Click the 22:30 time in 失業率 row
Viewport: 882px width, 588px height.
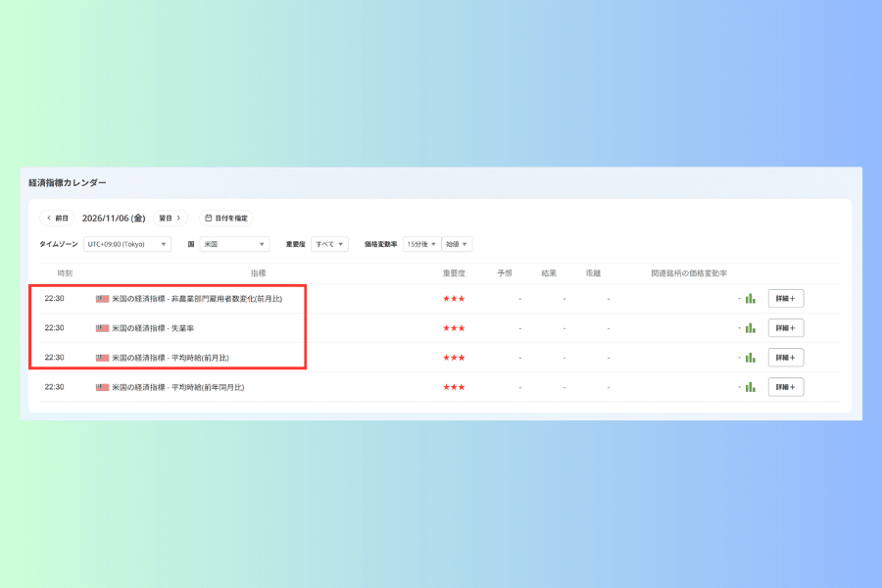55,328
